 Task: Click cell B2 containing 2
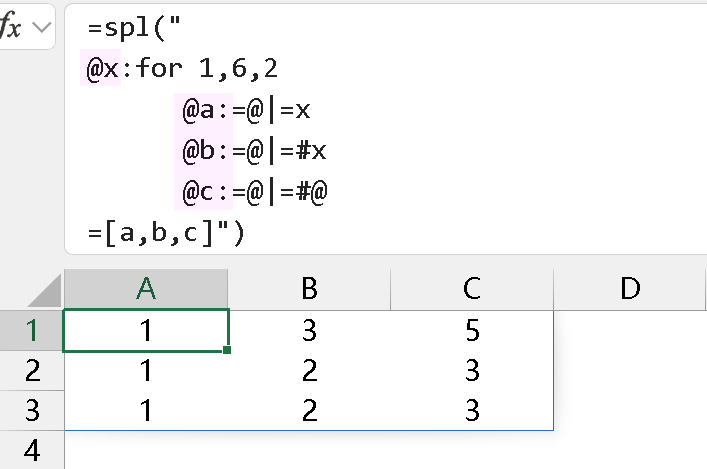[309, 371]
